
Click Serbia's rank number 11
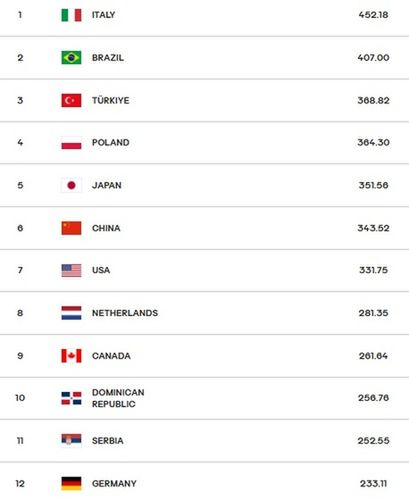[x=20, y=441]
